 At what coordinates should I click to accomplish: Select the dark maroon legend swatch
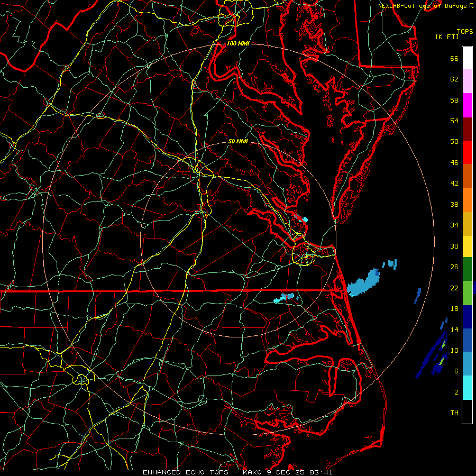[467, 129]
